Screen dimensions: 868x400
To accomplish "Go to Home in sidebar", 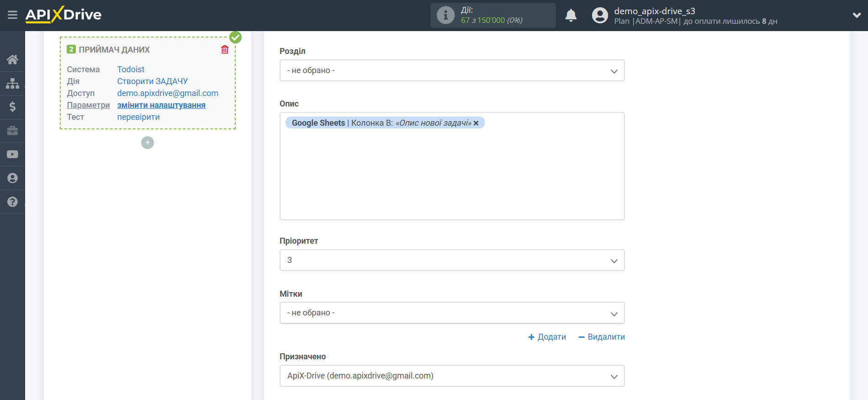I will [12, 59].
